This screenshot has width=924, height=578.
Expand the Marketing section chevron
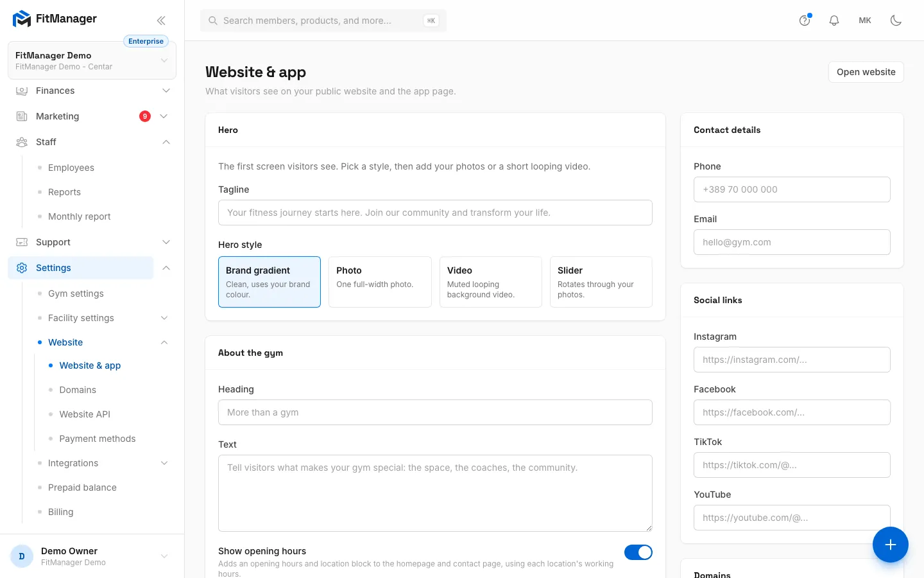coord(164,116)
